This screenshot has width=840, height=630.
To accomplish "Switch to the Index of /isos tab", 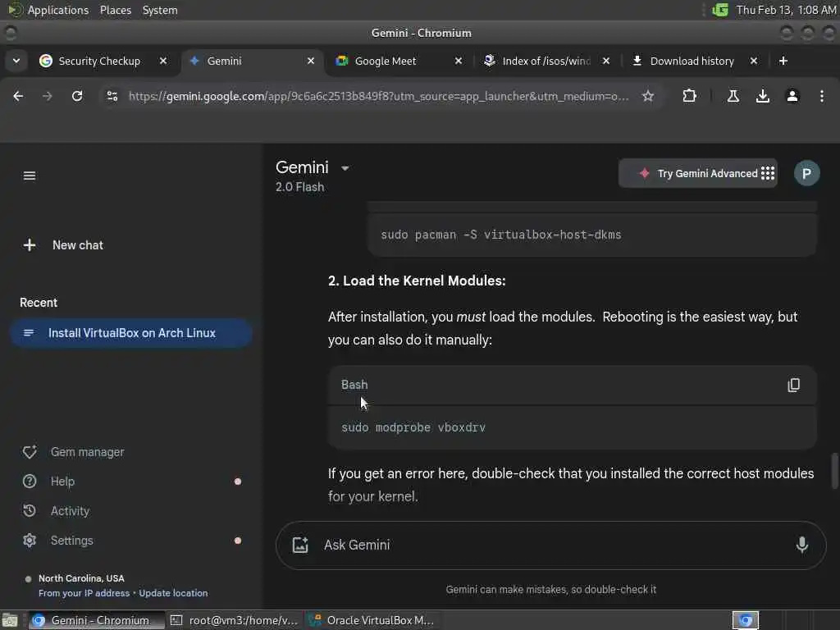I will click(x=546, y=61).
